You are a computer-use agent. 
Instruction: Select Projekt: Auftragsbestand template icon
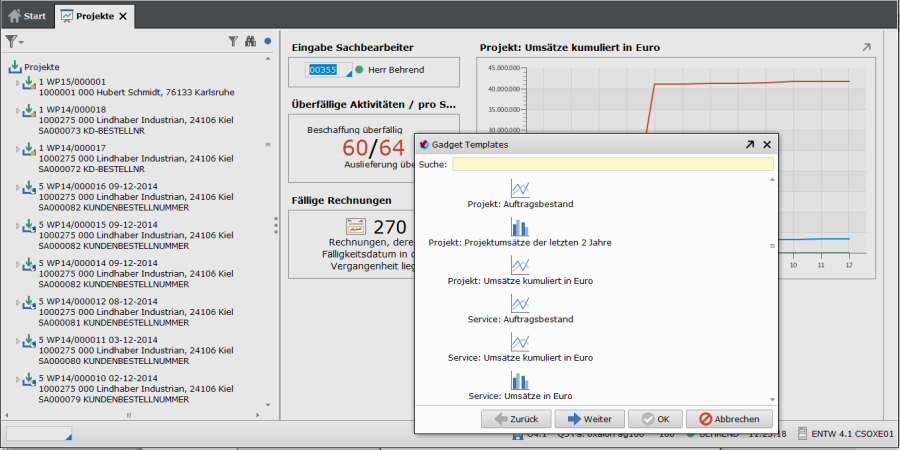(520, 188)
